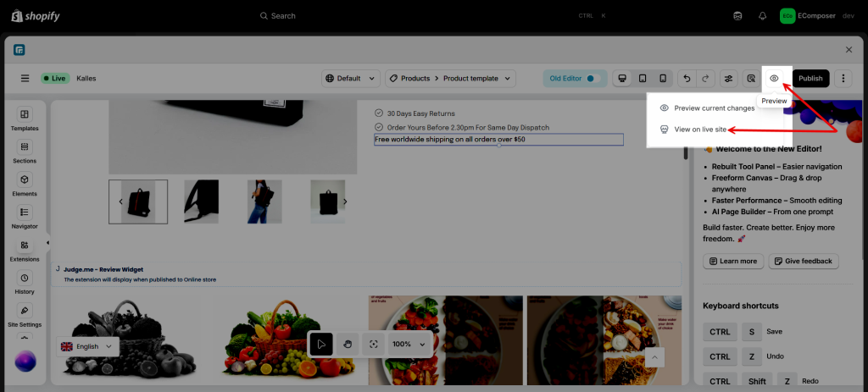Open Shopify notifications bell

click(x=763, y=16)
